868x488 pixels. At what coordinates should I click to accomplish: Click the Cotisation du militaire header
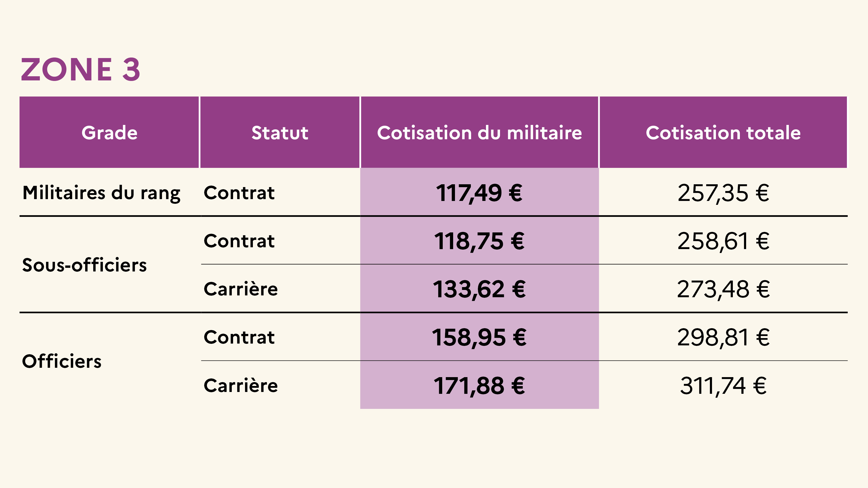pyautogui.click(x=479, y=132)
